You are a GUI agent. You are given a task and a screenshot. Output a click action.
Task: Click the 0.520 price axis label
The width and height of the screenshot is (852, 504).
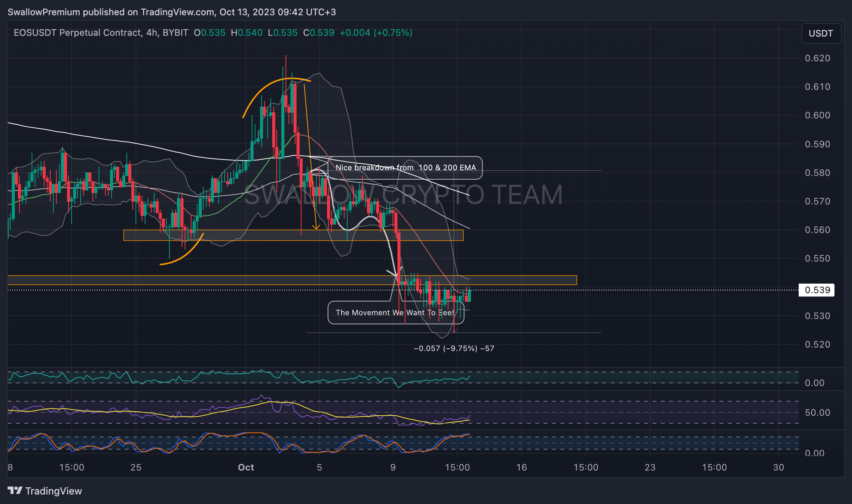[x=817, y=345]
